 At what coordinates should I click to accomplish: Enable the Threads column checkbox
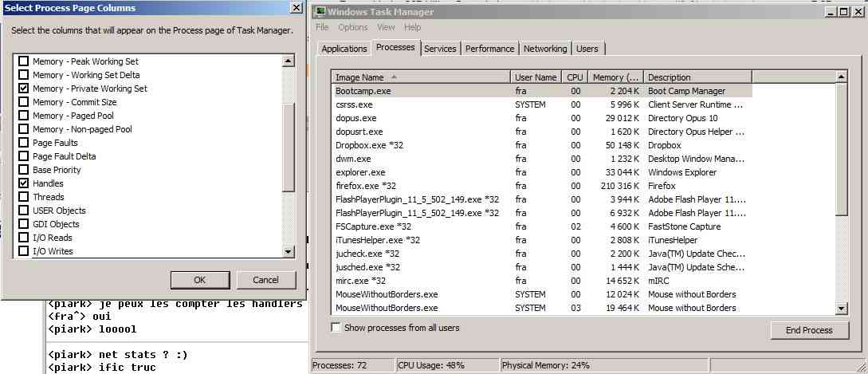pos(24,197)
